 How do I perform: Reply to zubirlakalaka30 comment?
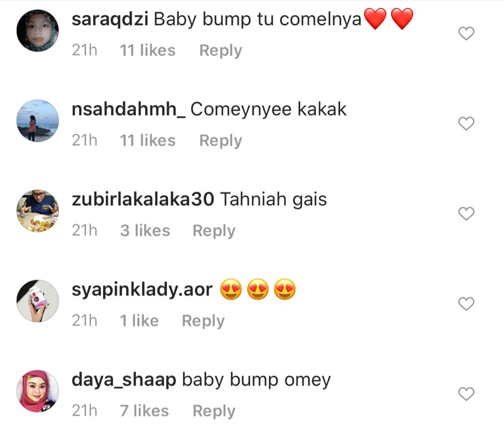click(x=214, y=231)
